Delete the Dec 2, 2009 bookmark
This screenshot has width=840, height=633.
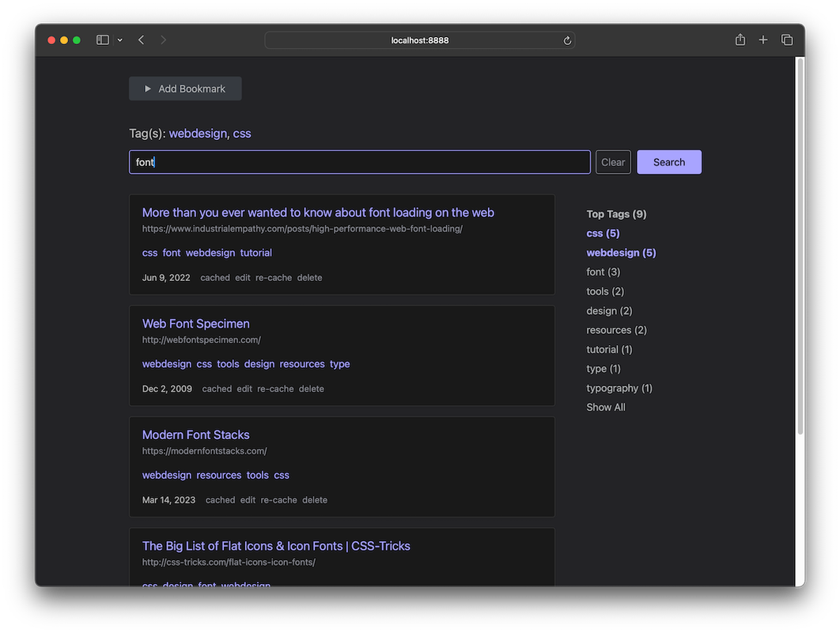tap(312, 389)
